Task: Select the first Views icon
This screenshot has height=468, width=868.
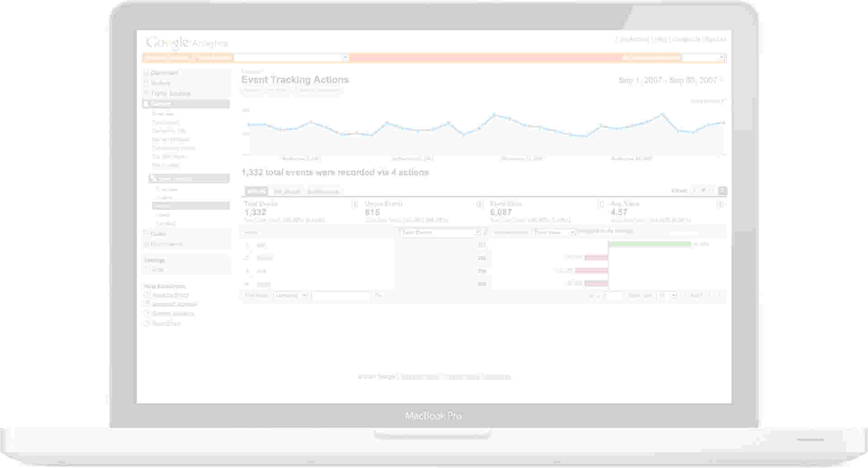Action: coord(694,191)
